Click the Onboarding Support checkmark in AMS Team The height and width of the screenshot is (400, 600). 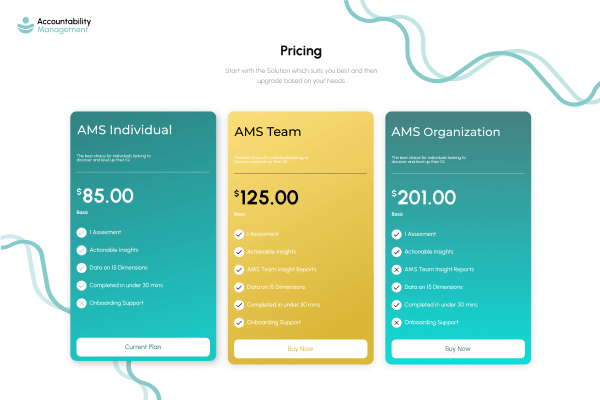[x=238, y=322]
